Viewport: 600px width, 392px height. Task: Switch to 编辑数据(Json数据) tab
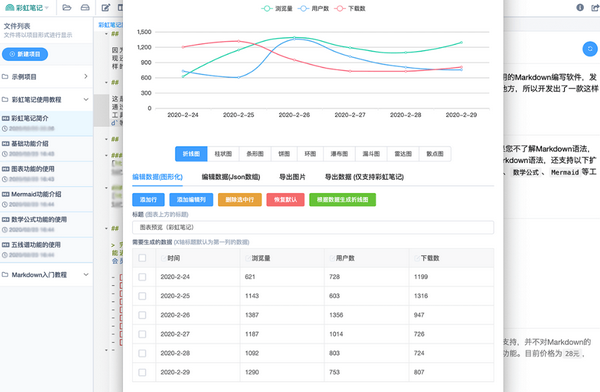pyautogui.click(x=231, y=177)
